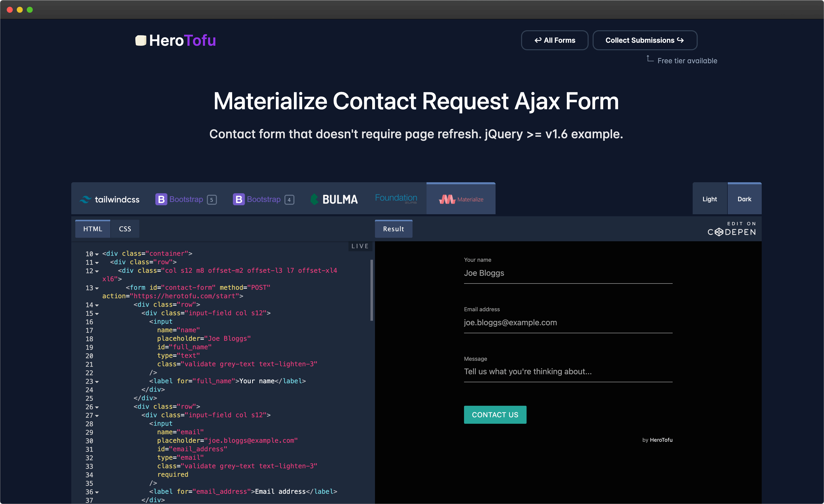This screenshot has width=824, height=504.
Task: Click the HeroTofu logo
Action: (175, 40)
